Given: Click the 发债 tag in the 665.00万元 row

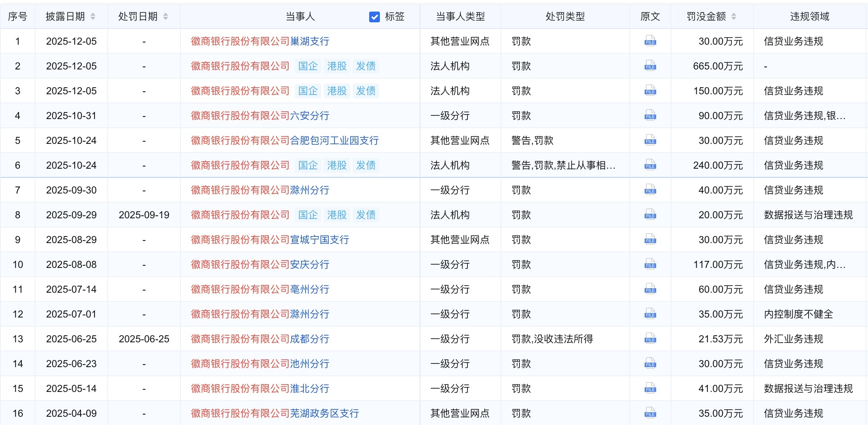Looking at the screenshot, I should coord(366,66).
